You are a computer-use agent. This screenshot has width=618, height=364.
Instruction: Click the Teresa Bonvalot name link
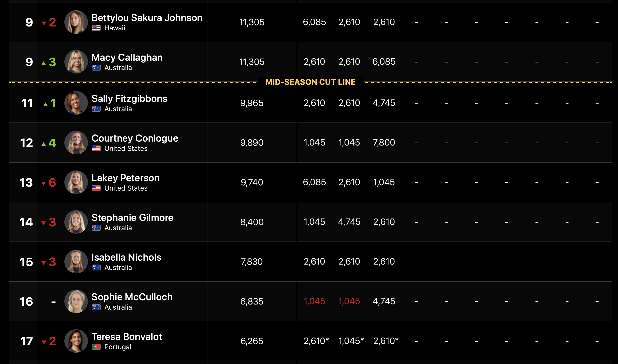(x=127, y=337)
